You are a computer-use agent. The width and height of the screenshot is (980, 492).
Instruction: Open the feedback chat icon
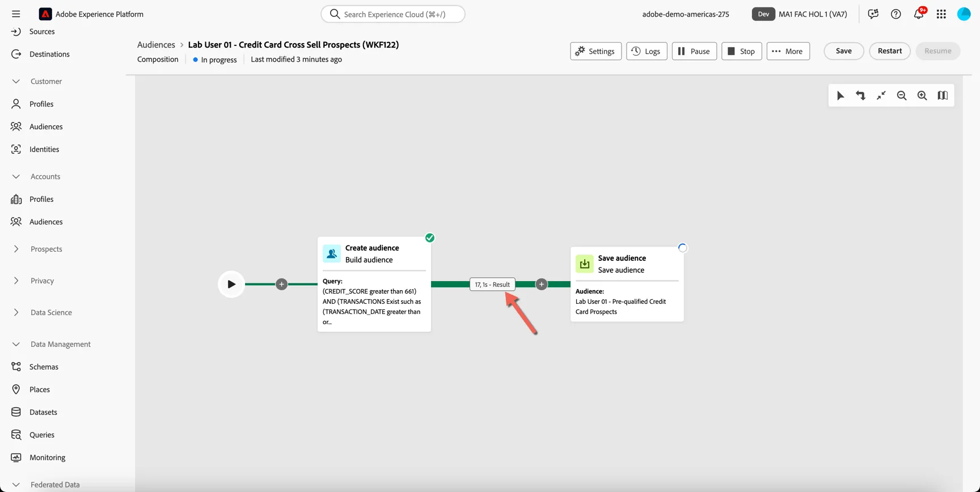pos(873,14)
